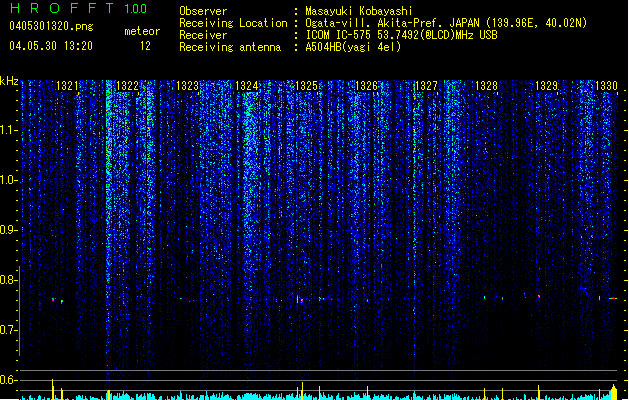Image resolution: width=629 pixels, height=400 pixels.
Task: Click the 1.1 kHz axis label
Action: coord(8,130)
